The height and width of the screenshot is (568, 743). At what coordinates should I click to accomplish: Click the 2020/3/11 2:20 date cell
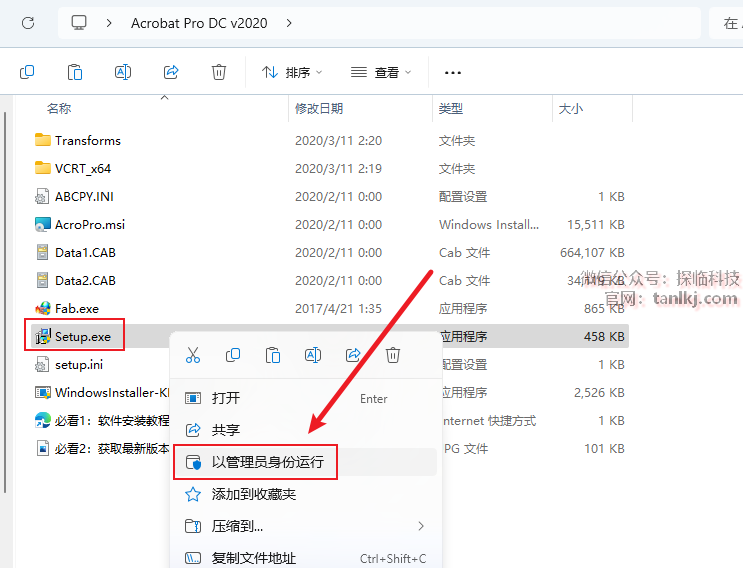tap(338, 141)
